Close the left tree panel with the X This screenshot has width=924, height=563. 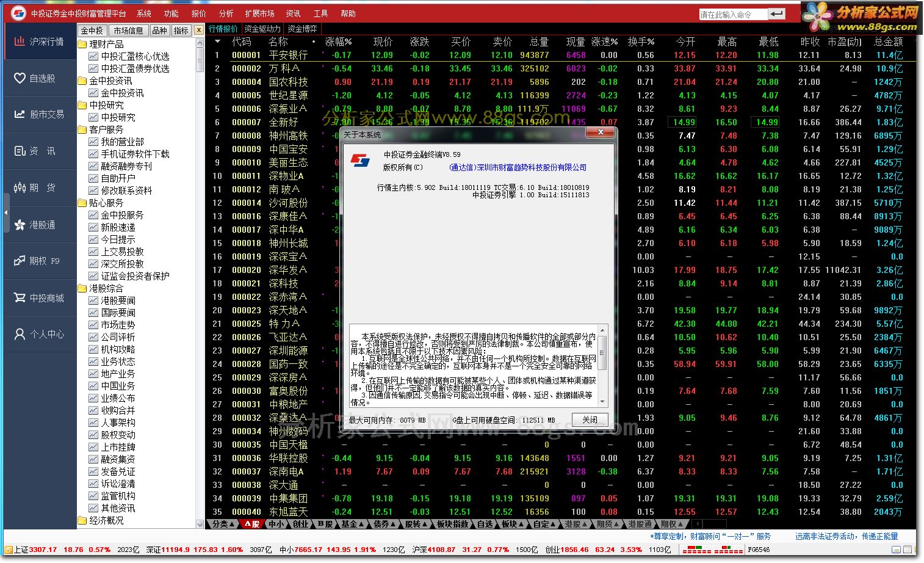[199, 30]
